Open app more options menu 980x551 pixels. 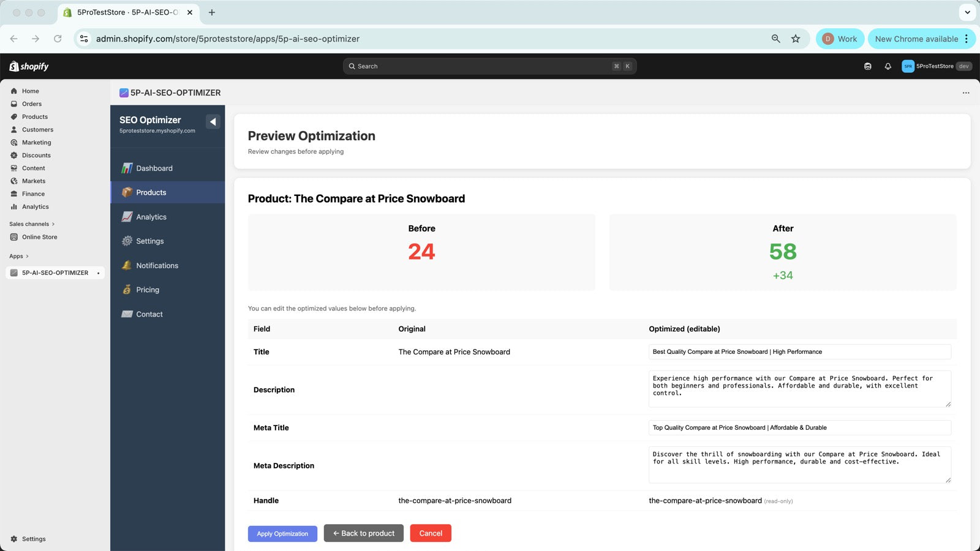966,93
